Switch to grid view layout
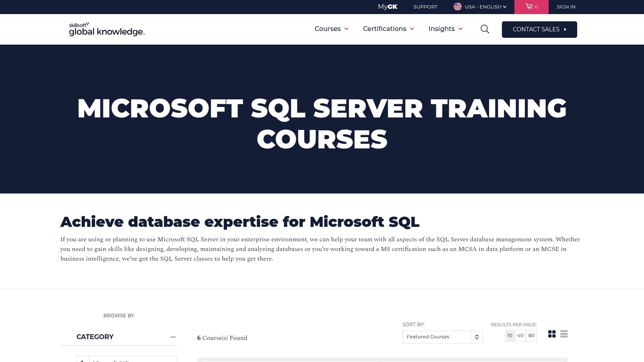The height and width of the screenshot is (362, 644). (x=552, y=334)
